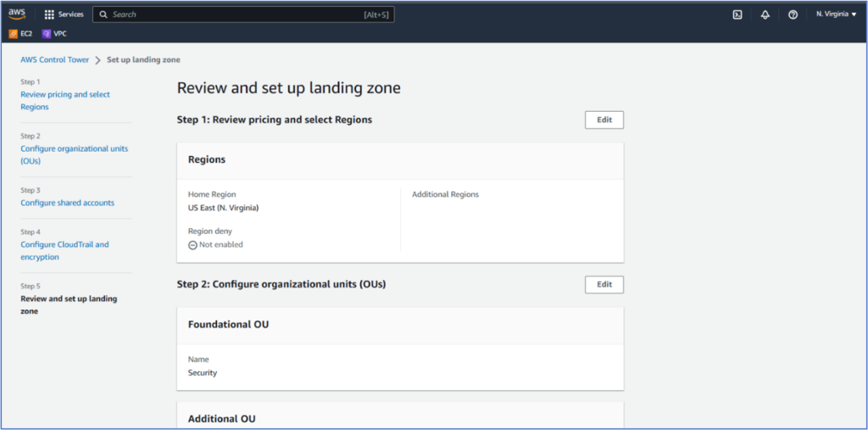Image resolution: width=868 pixels, height=430 pixels.
Task: Select Review and set up landing zone step
Action: click(x=69, y=304)
